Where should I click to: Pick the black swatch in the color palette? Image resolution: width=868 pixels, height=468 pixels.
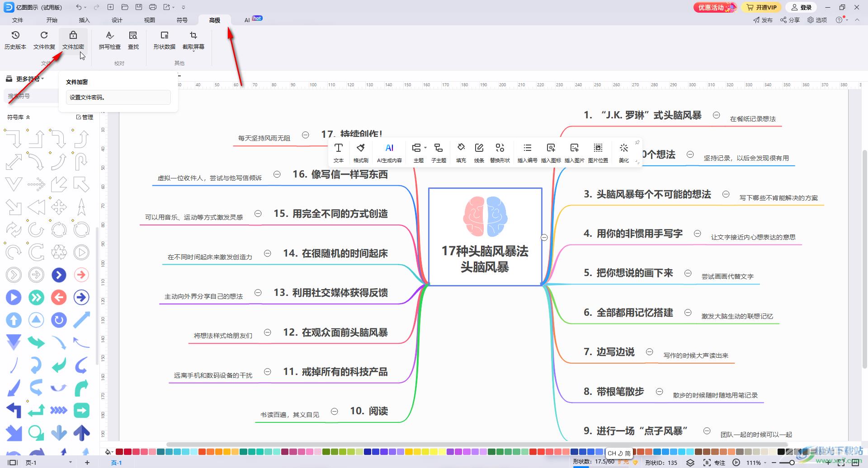pyautogui.click(x=781, y=452)
